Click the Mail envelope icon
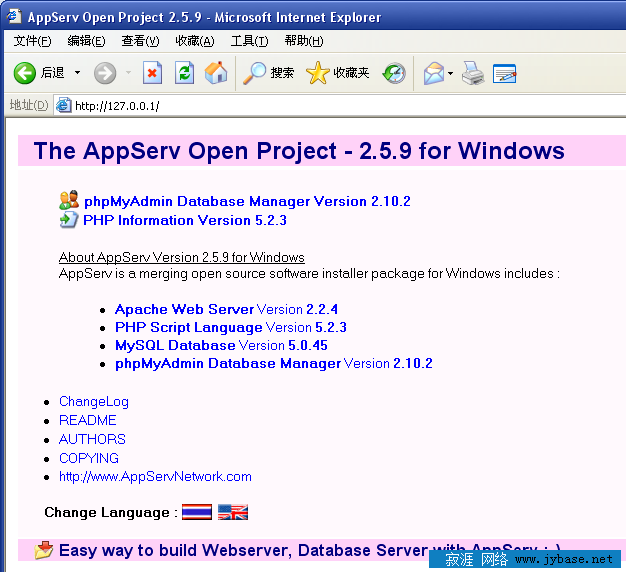This screenshot has height=572, width=626. tap(434, 73)
